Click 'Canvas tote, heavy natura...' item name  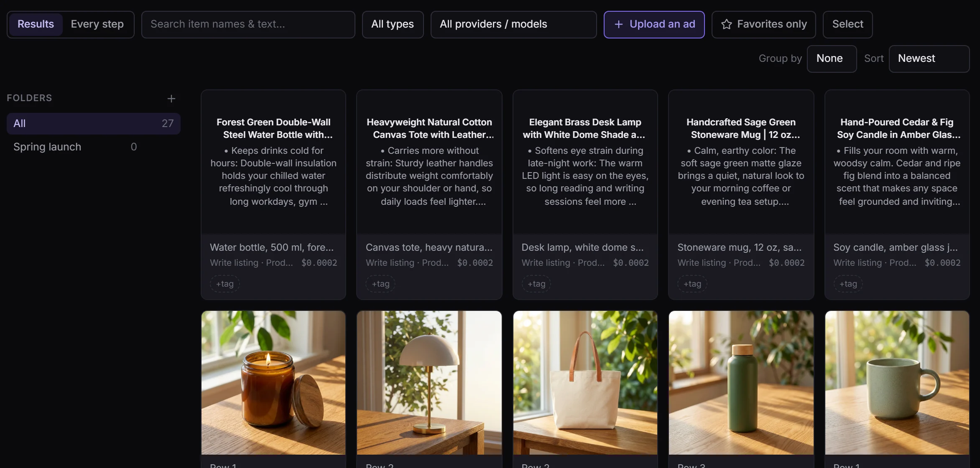point(429,247)
